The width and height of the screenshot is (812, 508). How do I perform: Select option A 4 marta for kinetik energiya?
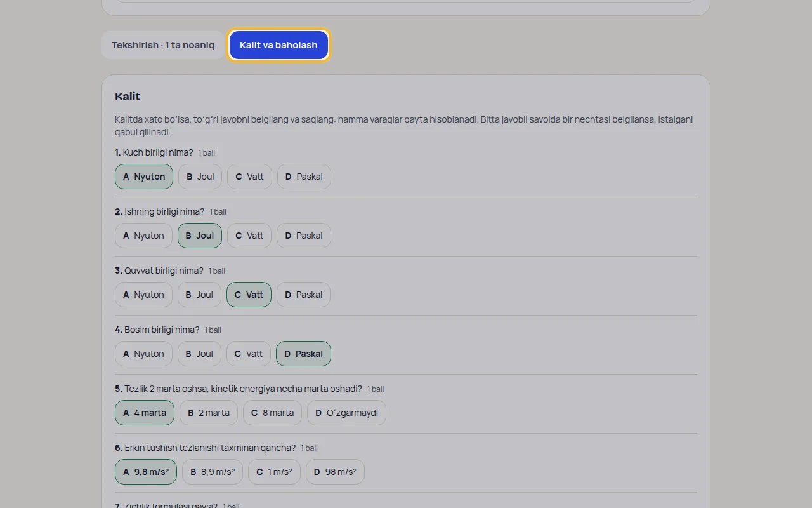(145, 413)
